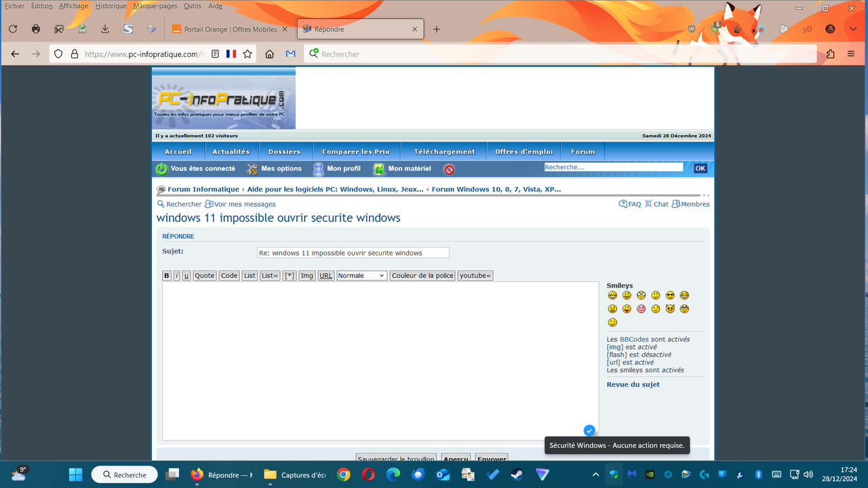The height and width of the screenshot is (488, 868).
Task: Reload the page with the refresh icon
Action: click(x=13, y=29)
